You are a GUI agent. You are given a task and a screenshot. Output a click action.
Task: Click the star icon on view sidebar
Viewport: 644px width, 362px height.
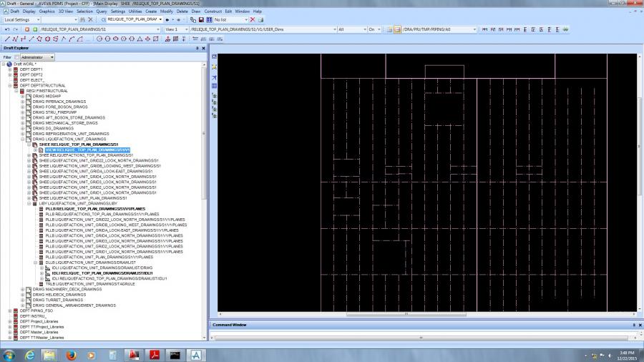click(x=214, y=67)
